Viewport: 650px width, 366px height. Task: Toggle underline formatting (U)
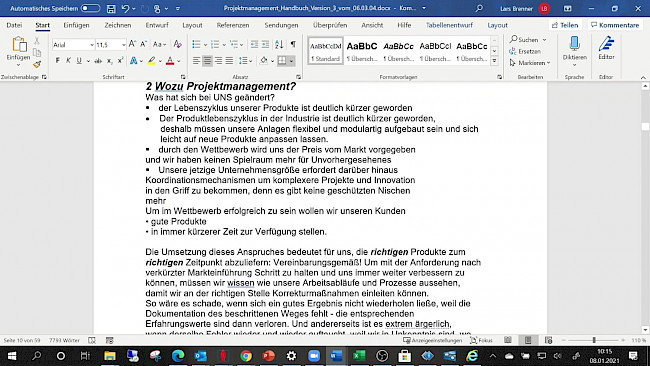tap(79, 61)
